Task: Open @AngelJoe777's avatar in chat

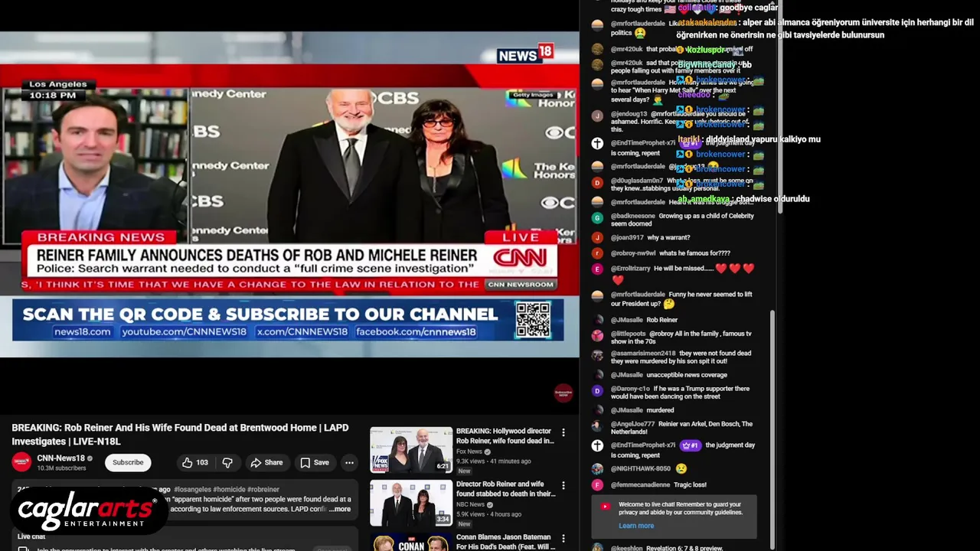Action: click(597, 424)
